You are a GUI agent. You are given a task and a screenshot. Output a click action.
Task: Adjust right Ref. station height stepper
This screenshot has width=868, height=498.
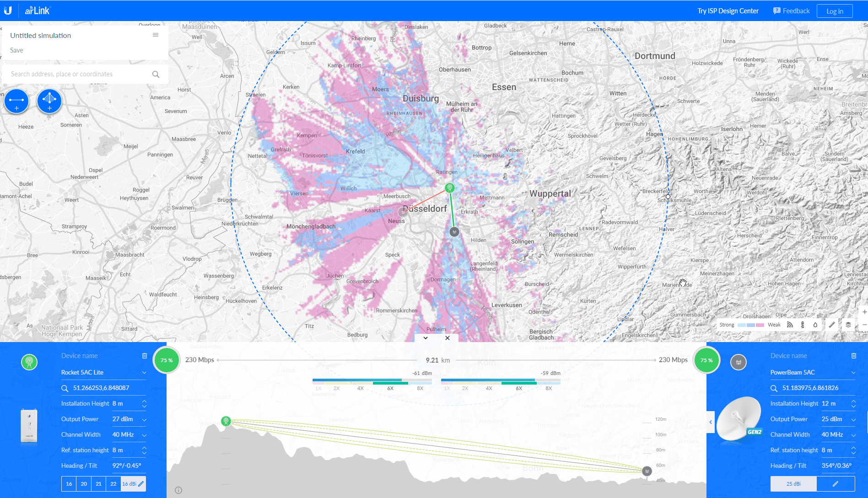click(853, 450)
